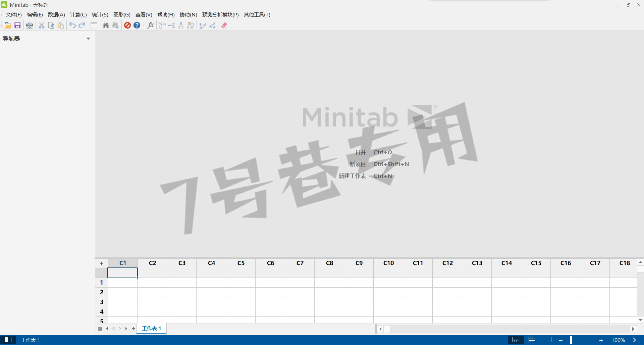The height and width of the screenshot is (345, 644).
Task: Go to the next worksheet tab
Action: (120, 329)
